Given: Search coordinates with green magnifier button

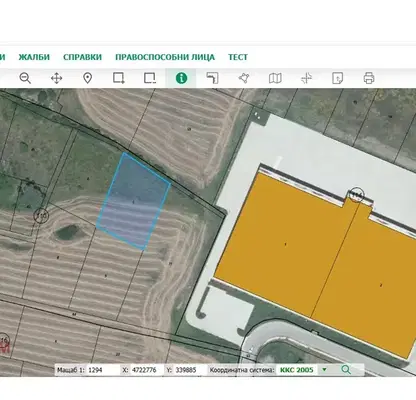Looking at the screenshot, I should pyautogui.click(x=346, y=370).
